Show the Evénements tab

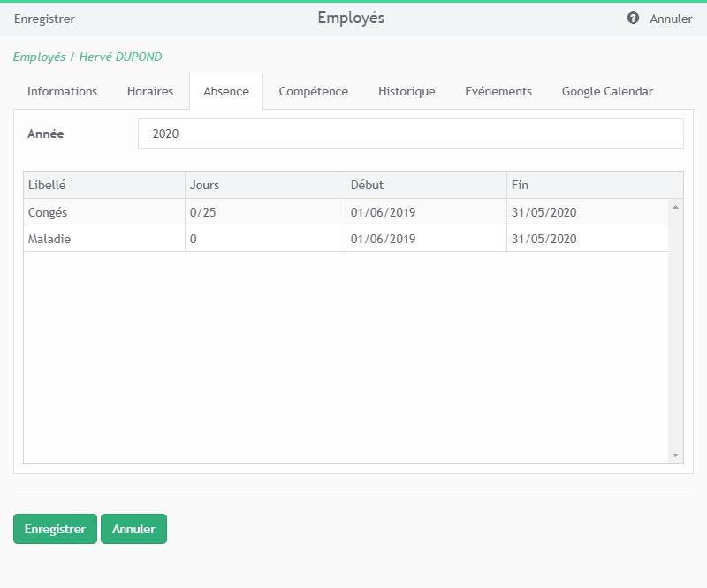[x=498, y=91]
